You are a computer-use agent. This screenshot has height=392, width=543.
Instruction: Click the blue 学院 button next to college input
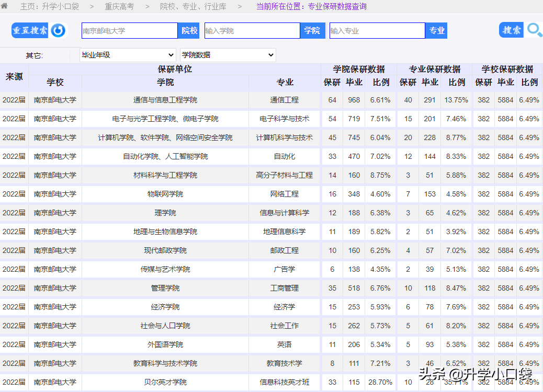(312, 30)
